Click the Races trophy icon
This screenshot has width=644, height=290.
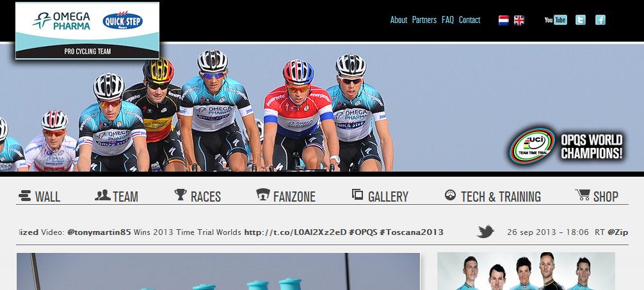pos(181,195)
